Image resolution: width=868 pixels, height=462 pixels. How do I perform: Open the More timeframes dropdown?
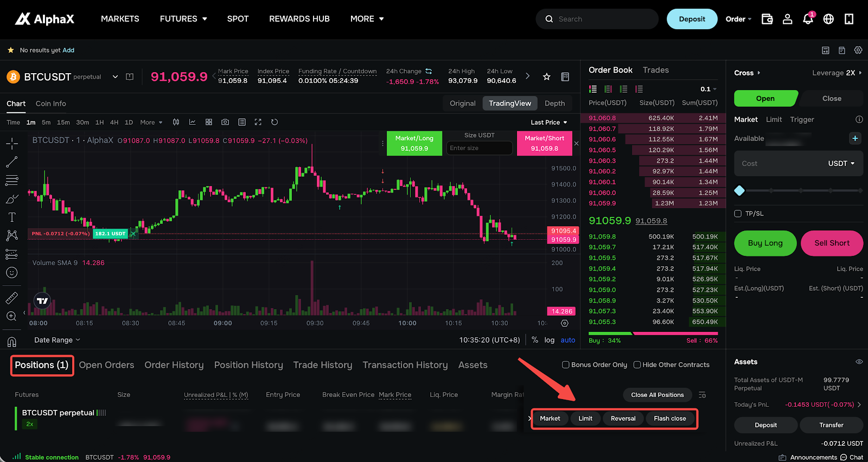click(151, 123)
